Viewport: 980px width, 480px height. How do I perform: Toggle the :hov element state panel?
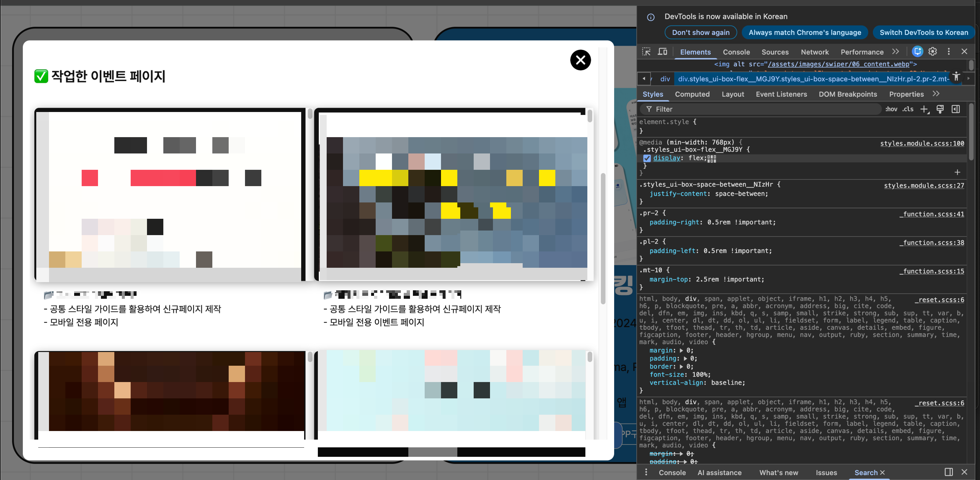(891, 109)
